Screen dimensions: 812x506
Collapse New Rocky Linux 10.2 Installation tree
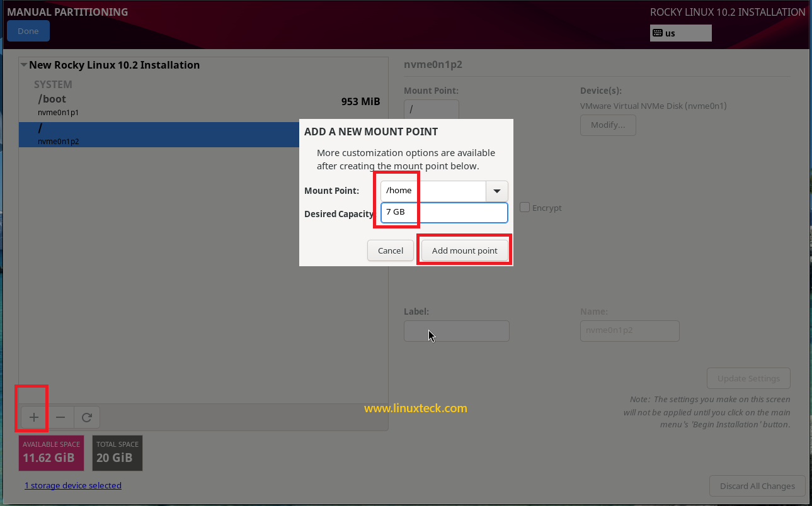click(x=24, y=65)
